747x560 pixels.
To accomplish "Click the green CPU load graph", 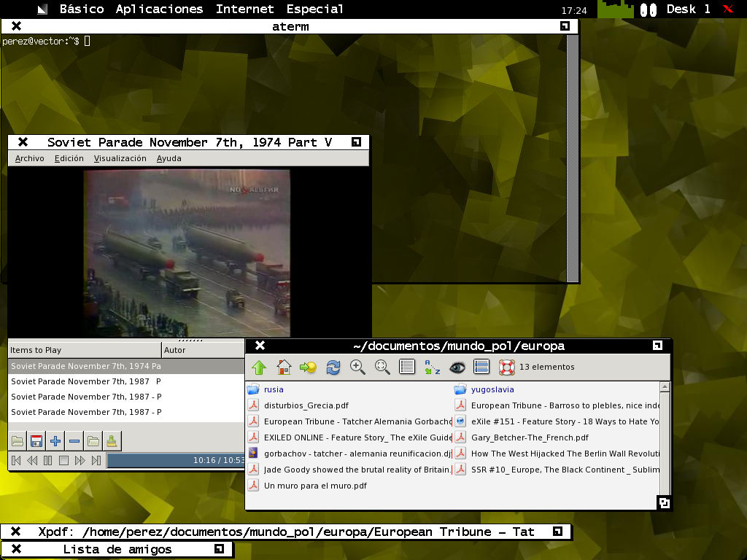I will [x=616, y=9].
